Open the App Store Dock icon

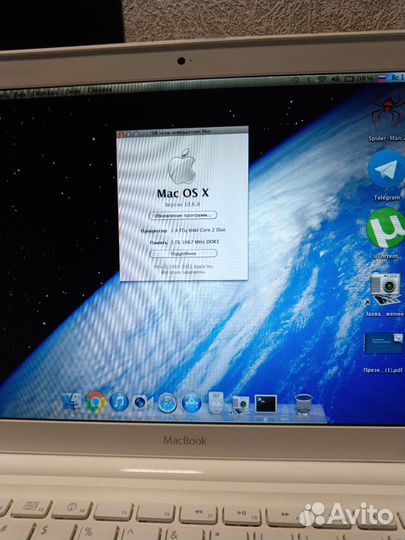[x=191, y=402]
